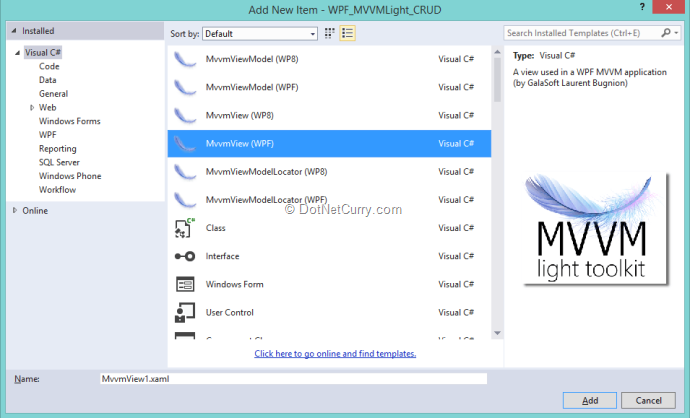This screenshot has width=690, height=418.
Task: Click the Windows Form template icon
Action: [x=185, y=284]
